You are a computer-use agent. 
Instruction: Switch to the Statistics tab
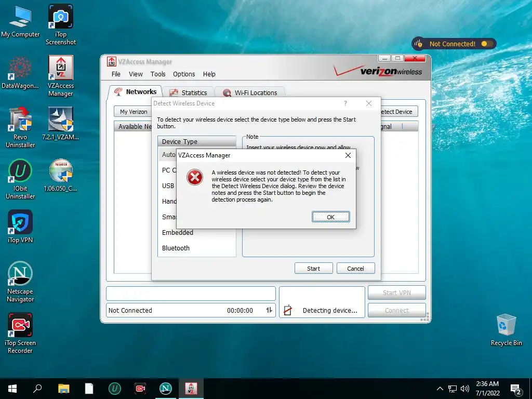coord(188,92)
